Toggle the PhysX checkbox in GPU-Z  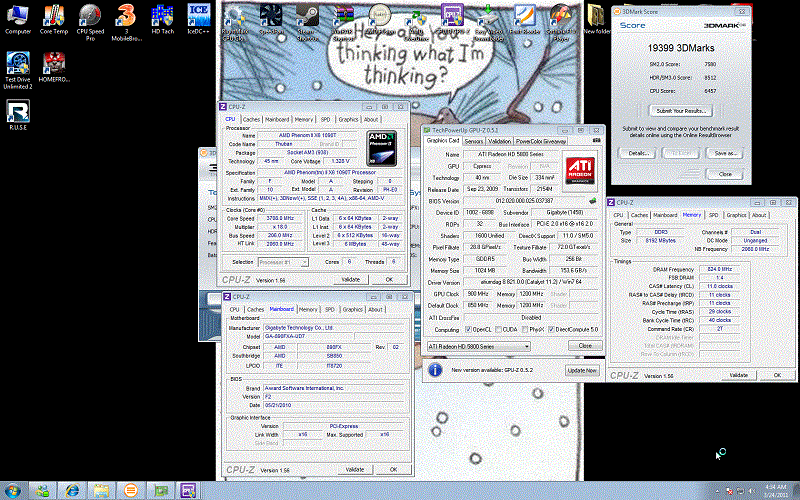click(525, 330)
